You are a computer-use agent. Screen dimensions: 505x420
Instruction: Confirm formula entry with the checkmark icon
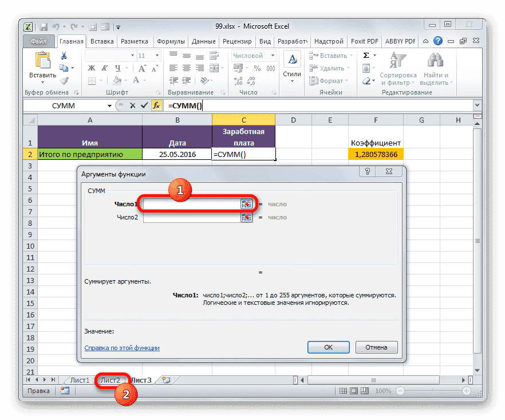(144, 105)
